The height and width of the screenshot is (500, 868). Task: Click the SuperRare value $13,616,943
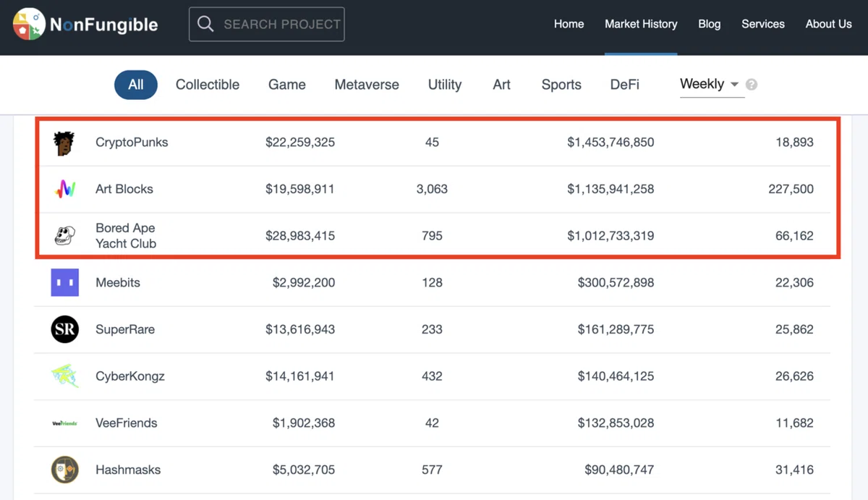[x=300, y=329]
